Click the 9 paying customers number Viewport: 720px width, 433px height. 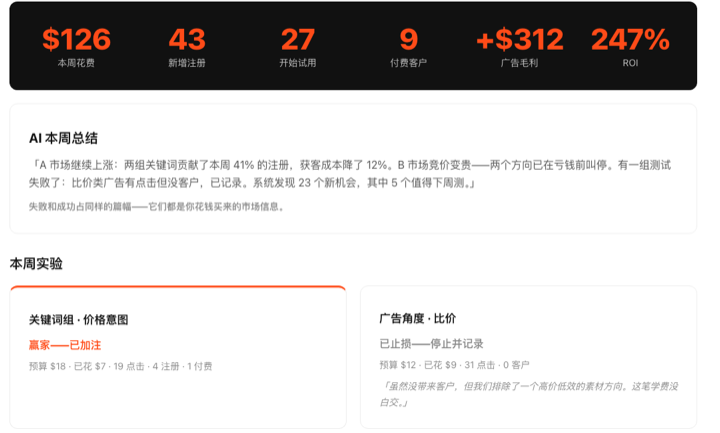(409, 39)
